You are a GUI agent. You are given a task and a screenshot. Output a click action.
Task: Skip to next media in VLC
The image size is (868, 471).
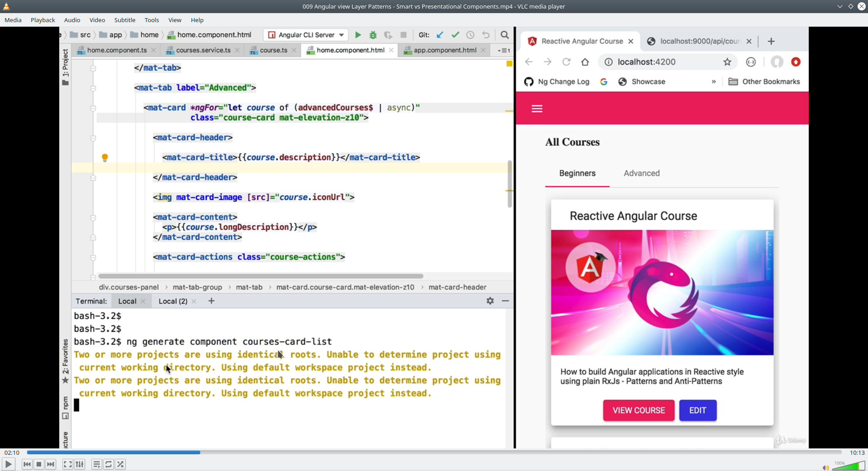51,464
